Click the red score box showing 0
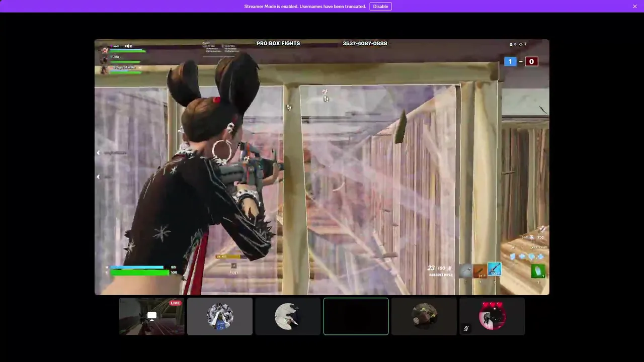This screenshot has width=644, height=362. tap(531, 61)
